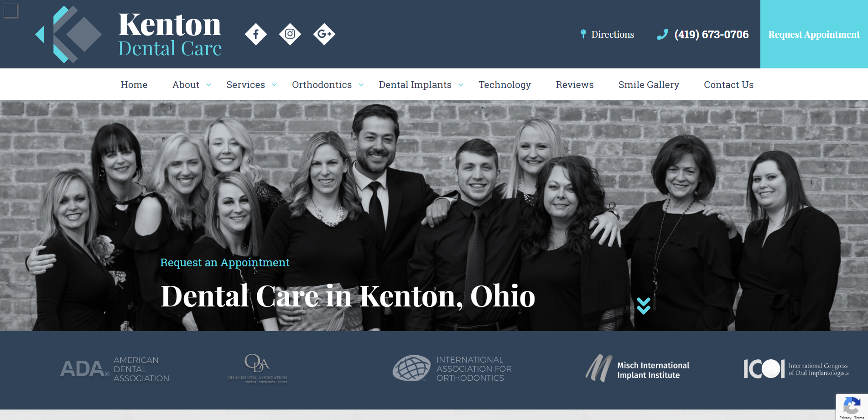Call the (419) 673-0706 number link
868x420 pixels.
click(712, 34)
